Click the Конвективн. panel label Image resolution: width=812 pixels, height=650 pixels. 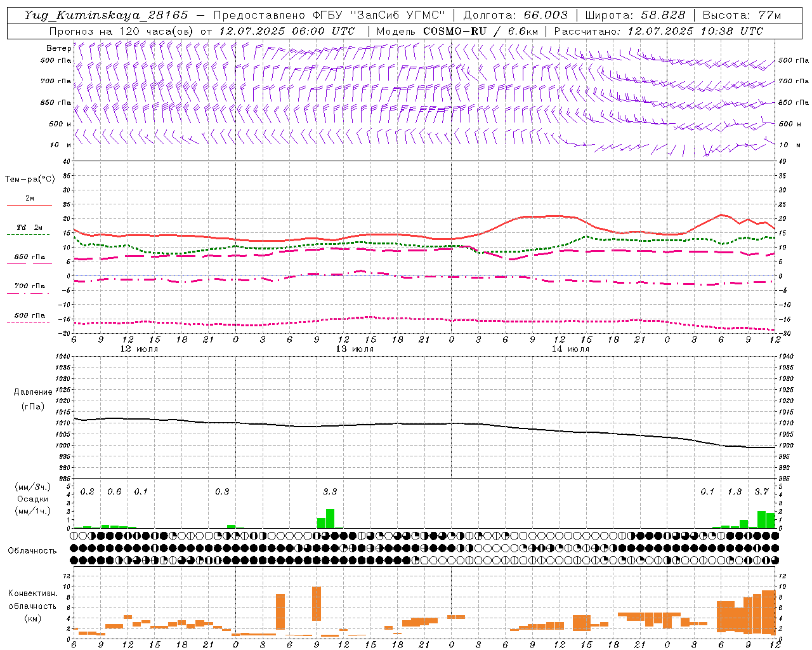33,594
